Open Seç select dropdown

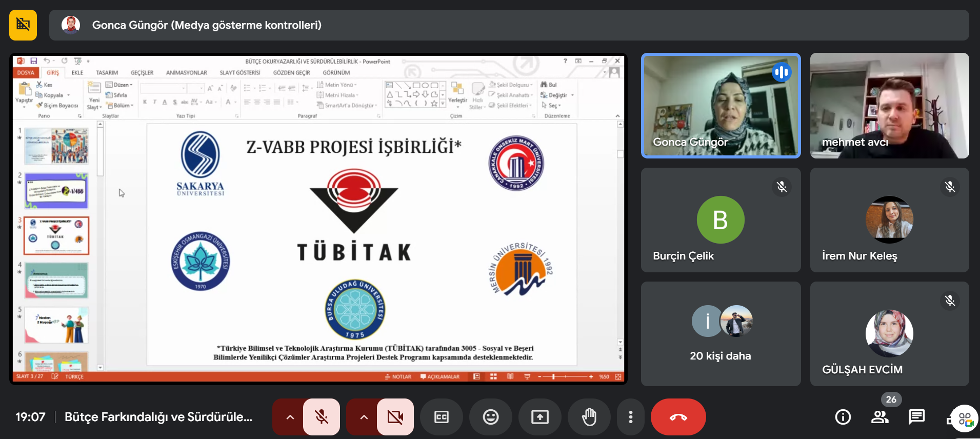click(x=551, y=105)
